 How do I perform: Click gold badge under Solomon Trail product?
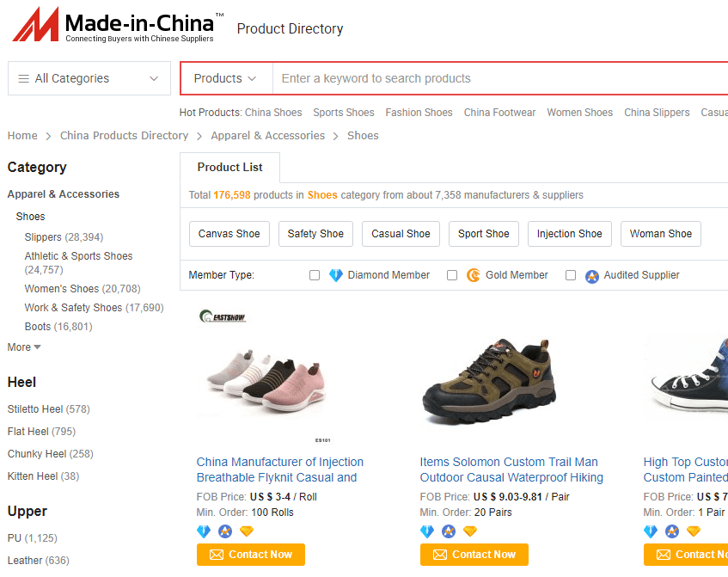pyautogui.click(x=470, y=531)
